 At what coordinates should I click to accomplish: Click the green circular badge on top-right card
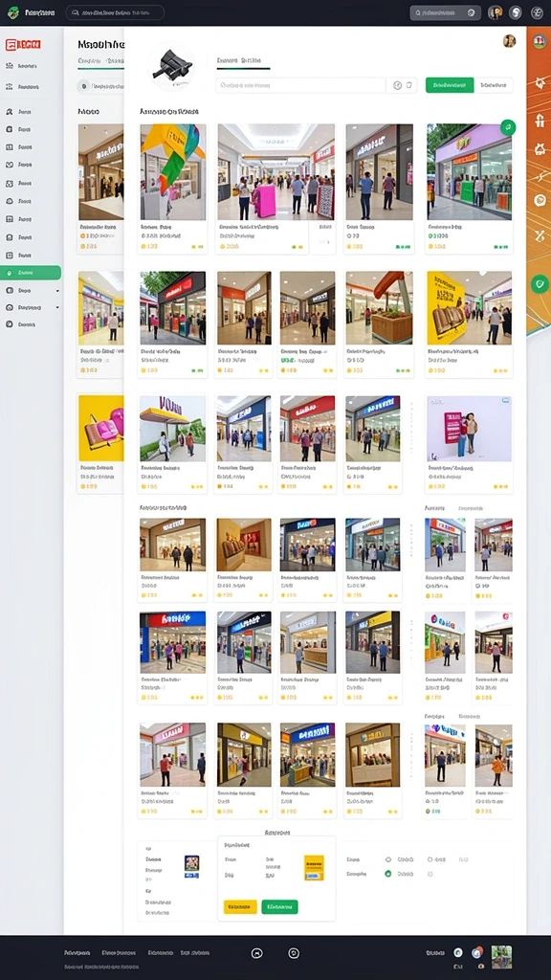tap(508, 127)
